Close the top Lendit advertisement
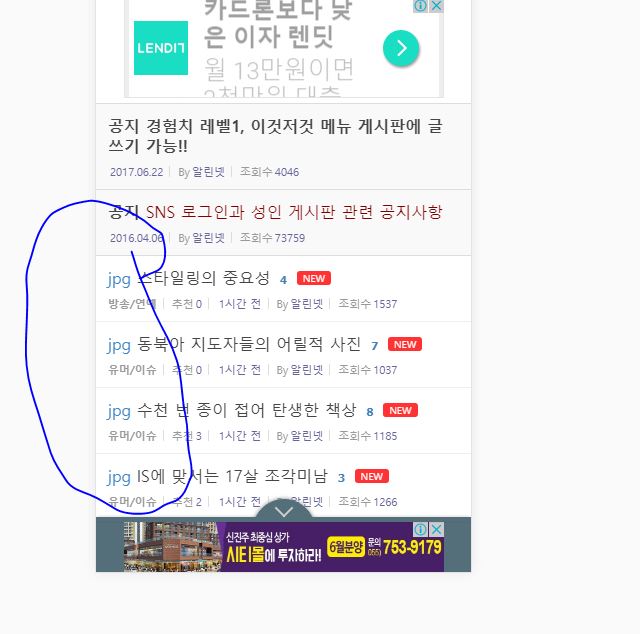This screenshot has width=640, height=634. tap(436, 6)
